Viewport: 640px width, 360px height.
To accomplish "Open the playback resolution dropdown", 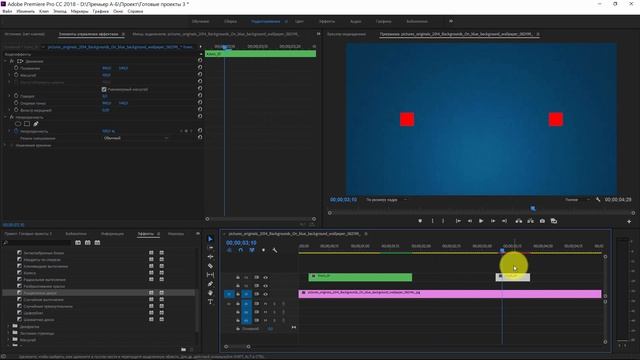I will [x=577, y=200].
